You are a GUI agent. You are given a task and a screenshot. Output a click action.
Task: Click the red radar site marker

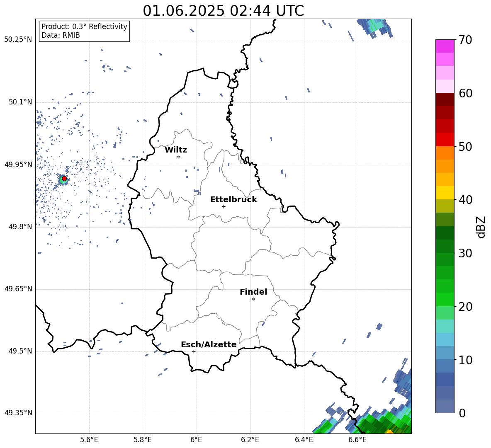(x=64, y=179)
